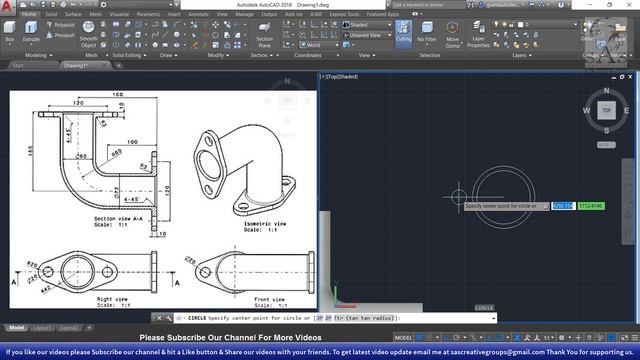Click the new drawing tab plus button
This screenshot has width=640, height=360.
(118, 65)
